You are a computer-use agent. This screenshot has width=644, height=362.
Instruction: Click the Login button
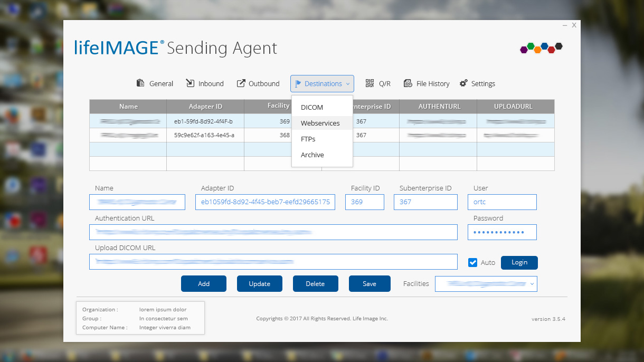(519, 262)
